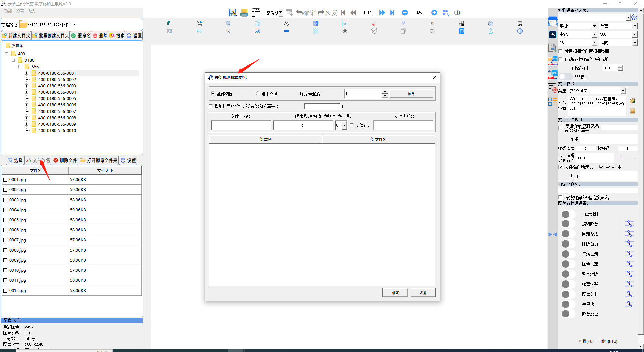Open scanner device settings gear icon
Screen dimensions: 644x352
point(634,17)
